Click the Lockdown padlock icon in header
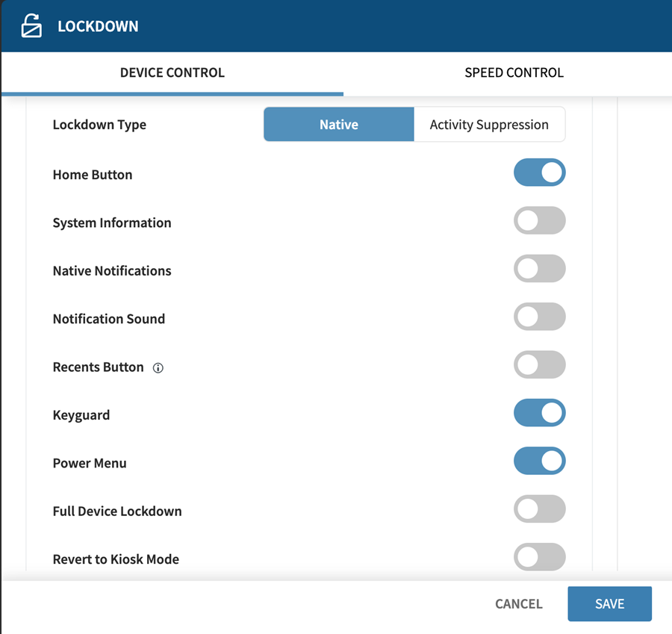 (x=31, y=25)
